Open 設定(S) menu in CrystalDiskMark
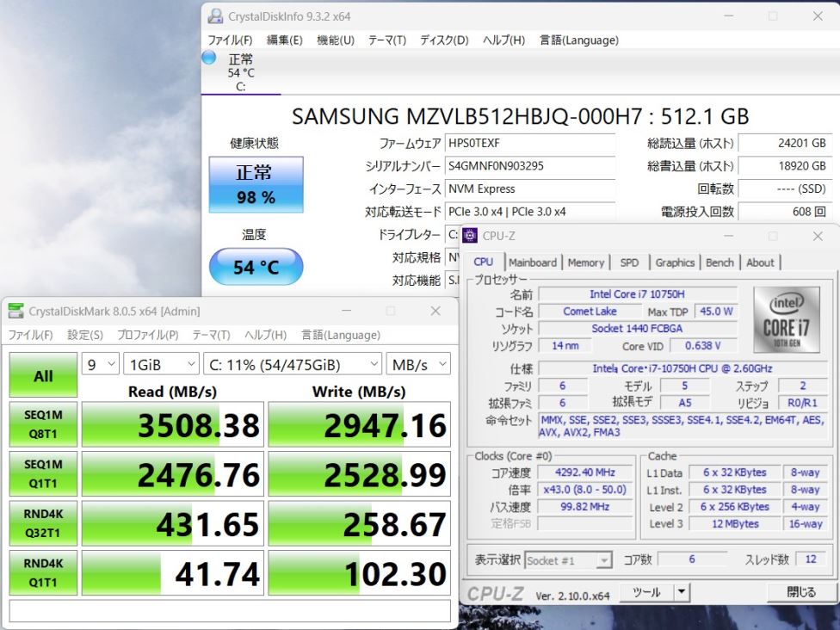 (85, 335)
